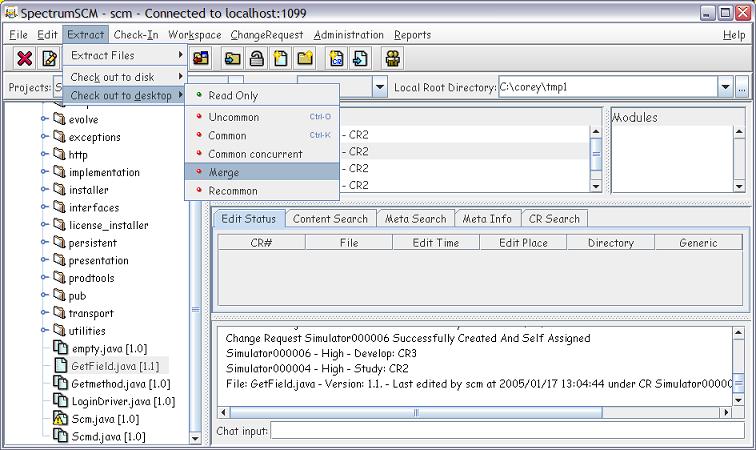
Task: Expand the license_installer folder node
Action: [x=44, y=224]
